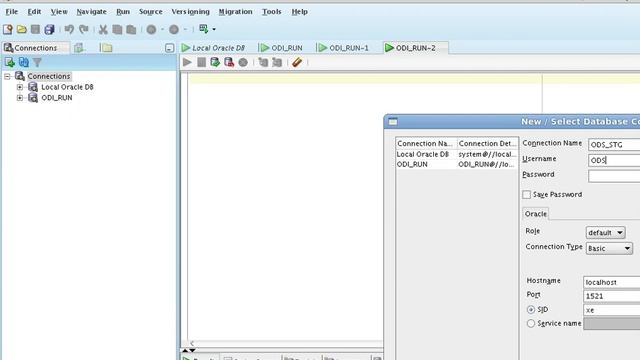The height and width of the screenshot is (360, 640).
Task: Select ODI_RUN in connections tree
Action: [57, 98]
